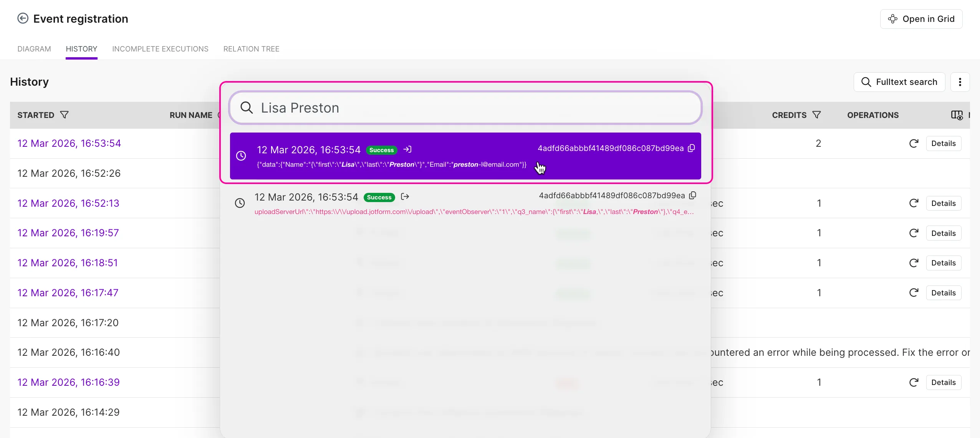This screenshot has width=980, height=438.
Task: Click the 12 Mar 2026, 16:14:29 row text
Action: [x=69, y=412]
